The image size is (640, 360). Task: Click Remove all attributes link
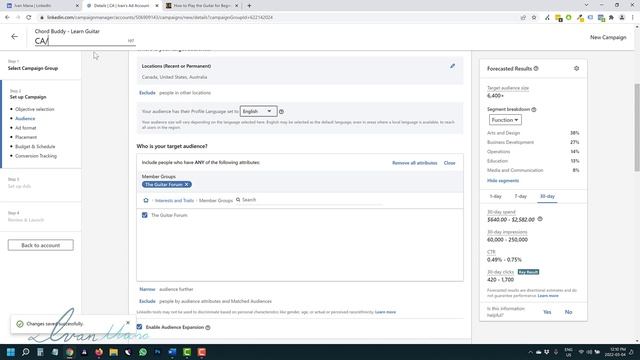[x=415, y=163]
